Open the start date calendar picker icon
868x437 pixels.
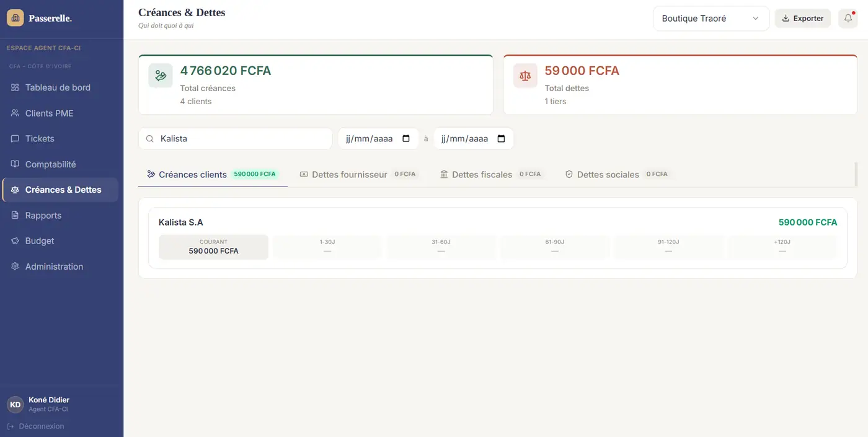[x=406, y=139]
